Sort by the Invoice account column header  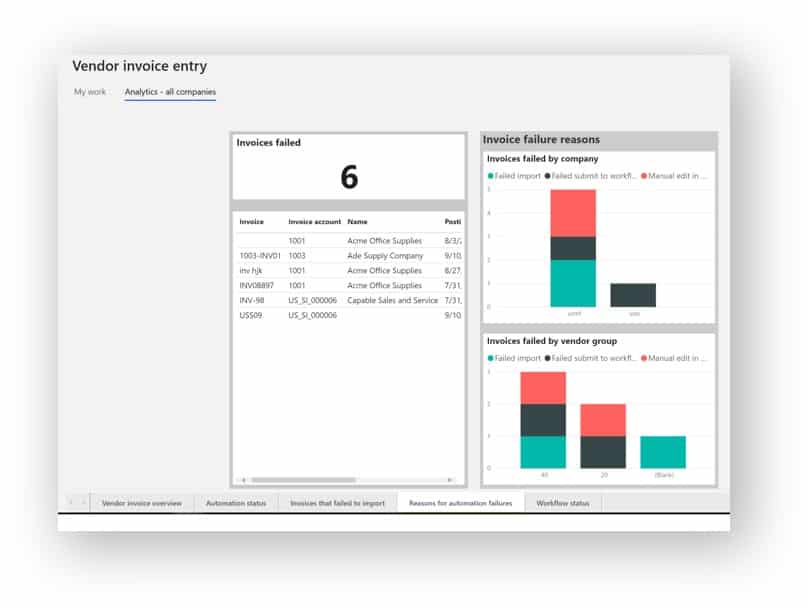point(314,222)
